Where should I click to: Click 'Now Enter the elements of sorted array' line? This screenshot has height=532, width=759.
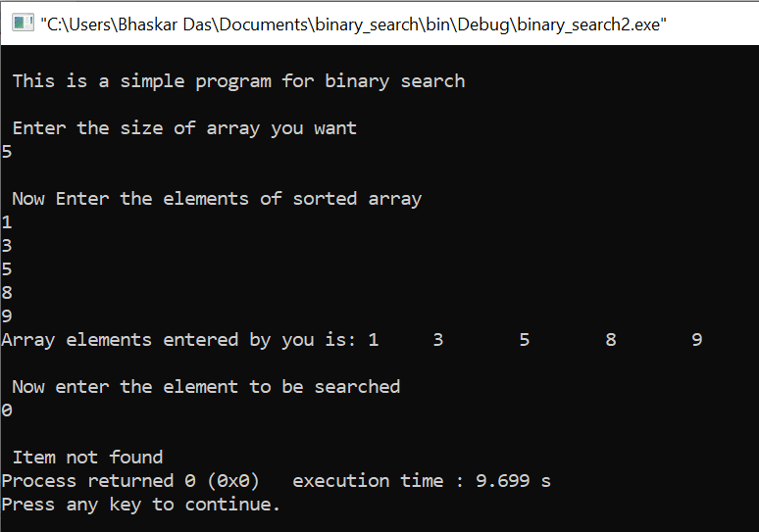(217, 199)
